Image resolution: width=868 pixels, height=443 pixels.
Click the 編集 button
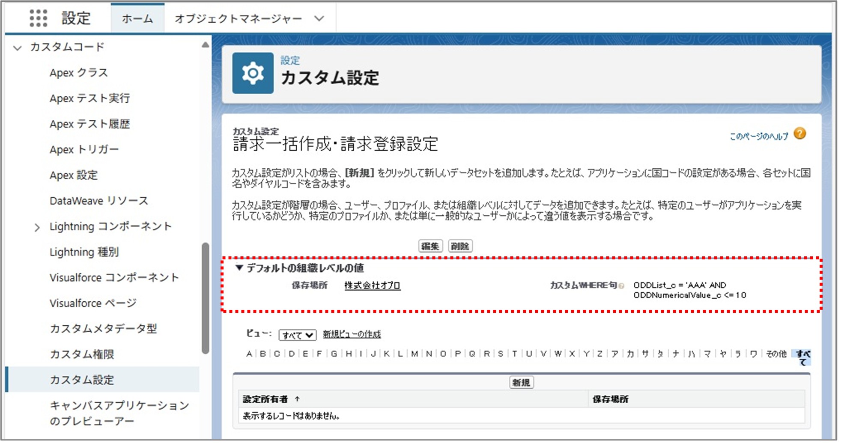pos(431,246)
